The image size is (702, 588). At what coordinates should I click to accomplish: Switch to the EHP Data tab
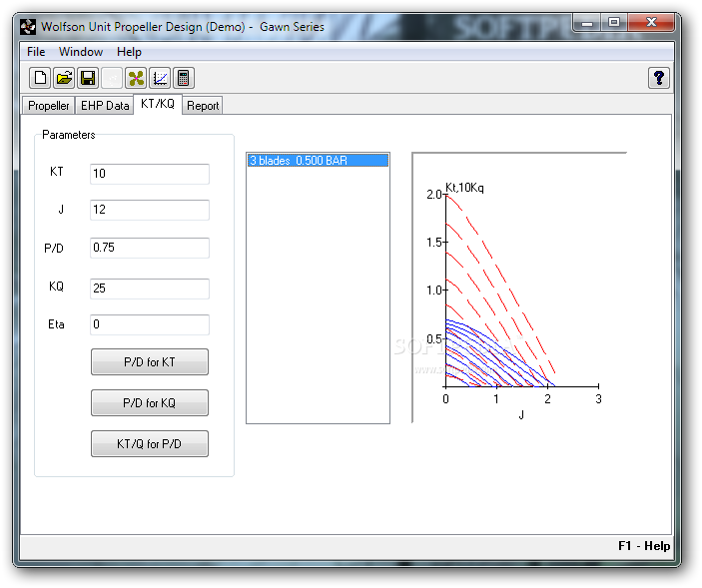point(105,106)
